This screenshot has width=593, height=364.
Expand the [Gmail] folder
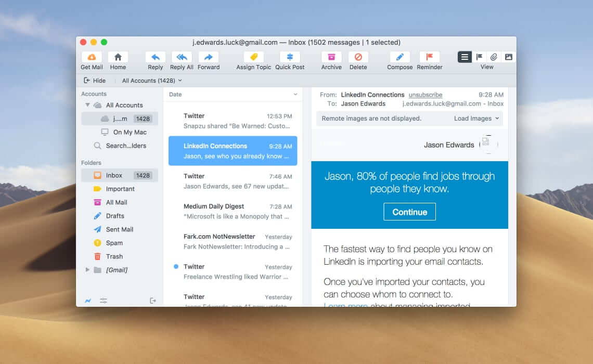tap(87, 270)
